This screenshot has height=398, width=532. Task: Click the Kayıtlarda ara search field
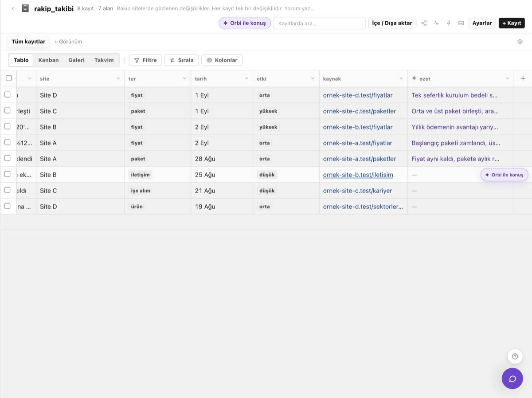coord(319,23)
